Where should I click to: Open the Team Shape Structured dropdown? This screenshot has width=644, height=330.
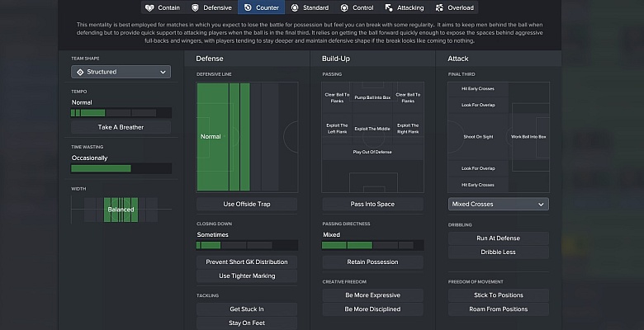coord(121,72)
